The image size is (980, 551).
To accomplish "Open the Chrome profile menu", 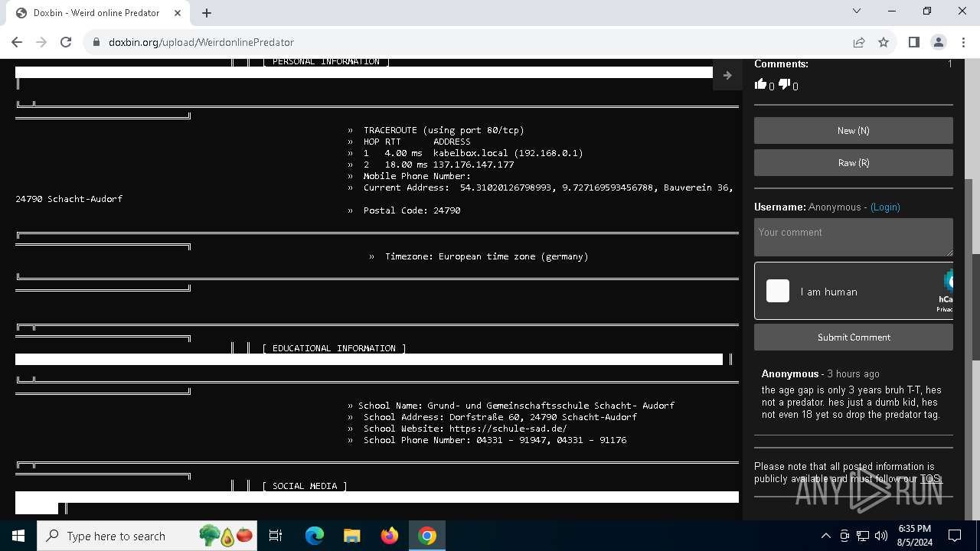I will [939, 42].
